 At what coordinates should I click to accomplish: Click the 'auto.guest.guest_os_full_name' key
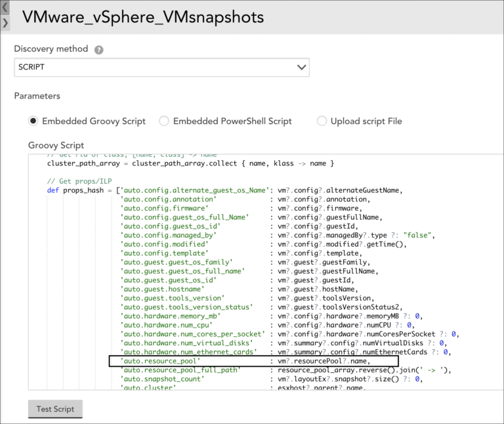coord(182,271)
